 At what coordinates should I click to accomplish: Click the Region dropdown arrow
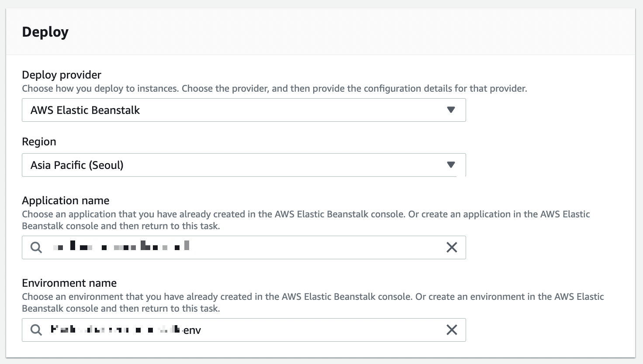pyautogui.click(x=451, y=165)
